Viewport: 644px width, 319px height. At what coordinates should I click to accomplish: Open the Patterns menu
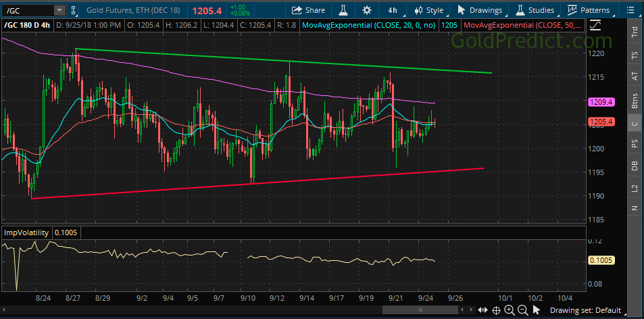[590, 10]
